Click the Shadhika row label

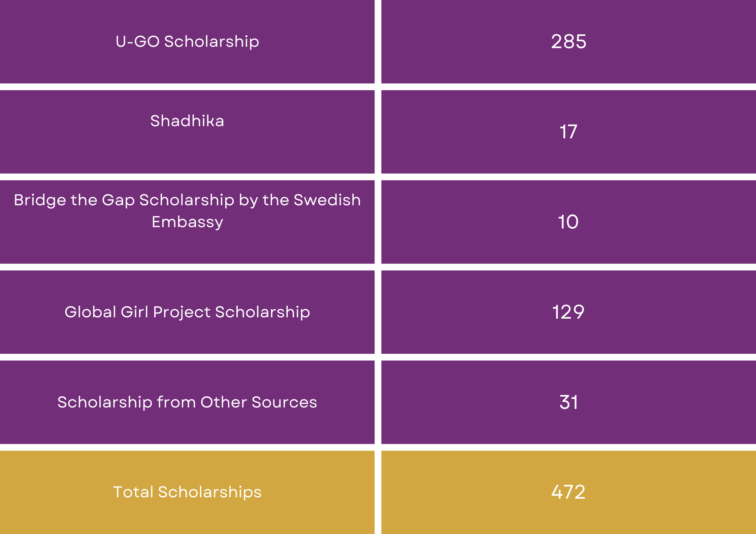(x=187, y=121)
